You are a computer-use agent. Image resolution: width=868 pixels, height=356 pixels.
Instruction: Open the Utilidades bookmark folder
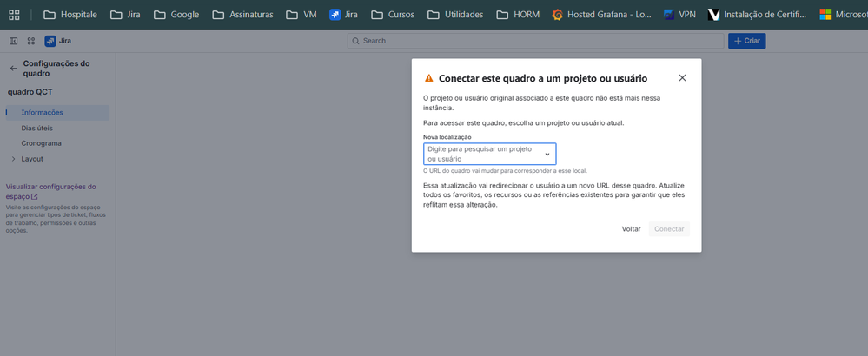click(x=455, y=15)
